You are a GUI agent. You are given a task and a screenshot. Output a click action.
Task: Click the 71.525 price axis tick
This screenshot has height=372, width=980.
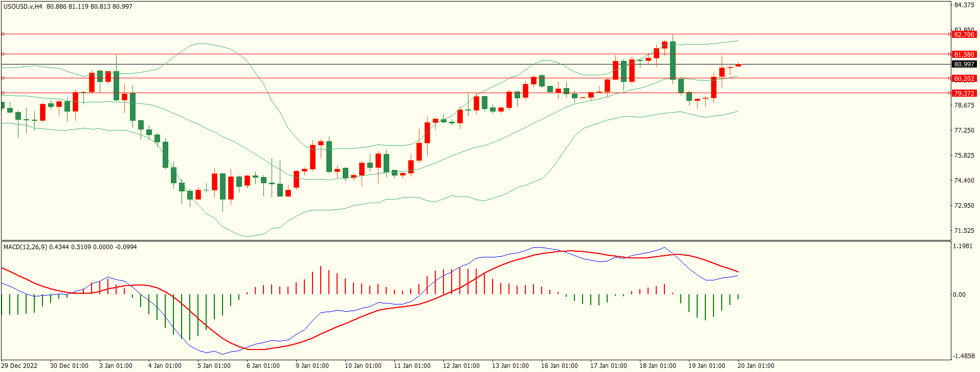(964, 231)
